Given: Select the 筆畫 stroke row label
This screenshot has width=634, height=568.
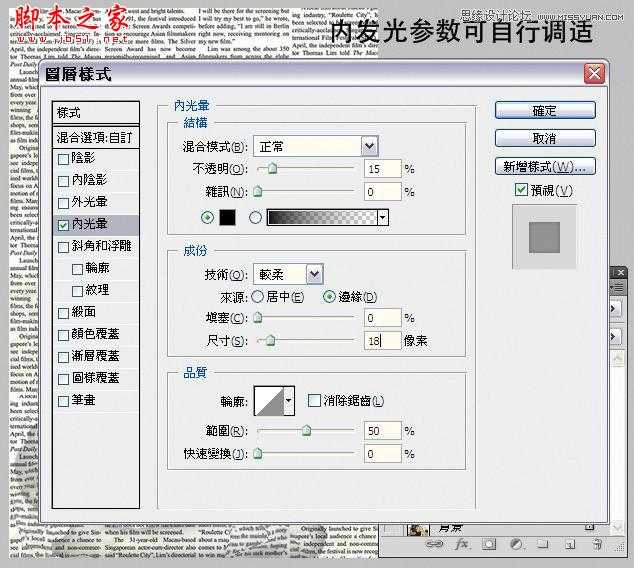Looking at the screenshot, I should [83, 400].
